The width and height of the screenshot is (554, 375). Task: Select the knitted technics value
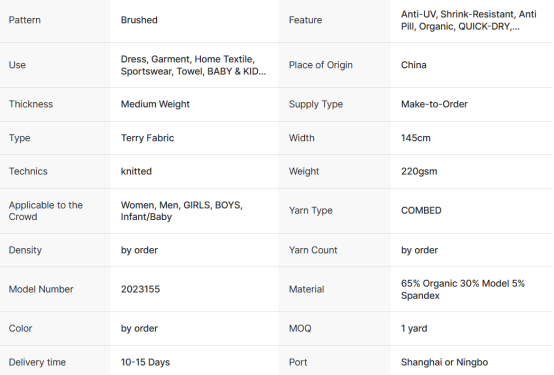tap(136, 171)
